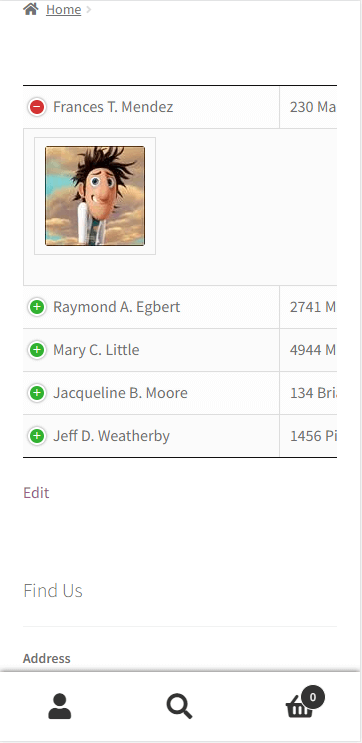Image resolution: width=362 pixels, height=743 pixels.
Task: Collapse the Frances T. Mendez row
Action: (37, 107)
